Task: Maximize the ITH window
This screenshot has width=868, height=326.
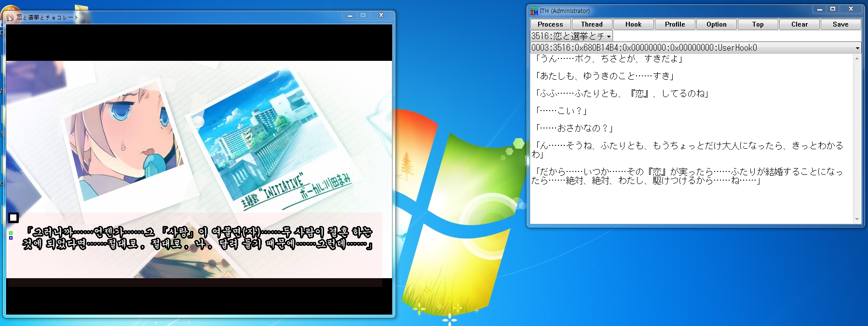Action: pyautogui.click(x=832, y=9)
